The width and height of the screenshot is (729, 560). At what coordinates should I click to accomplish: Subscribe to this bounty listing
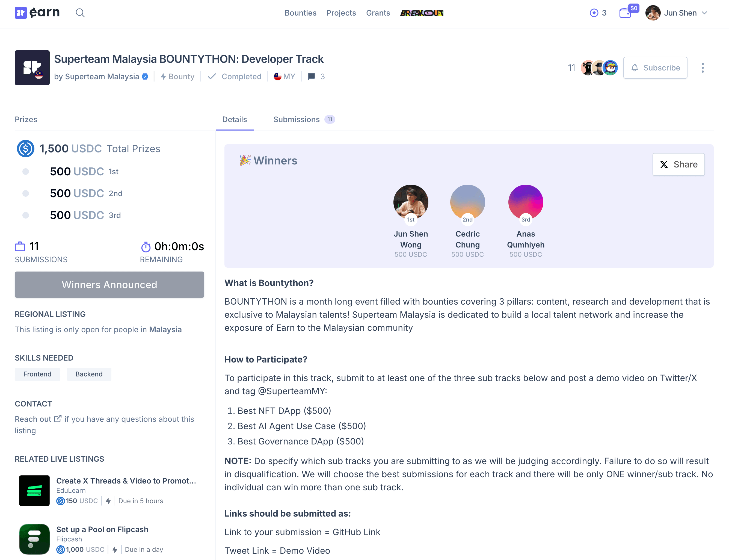(x=655, y=68)
